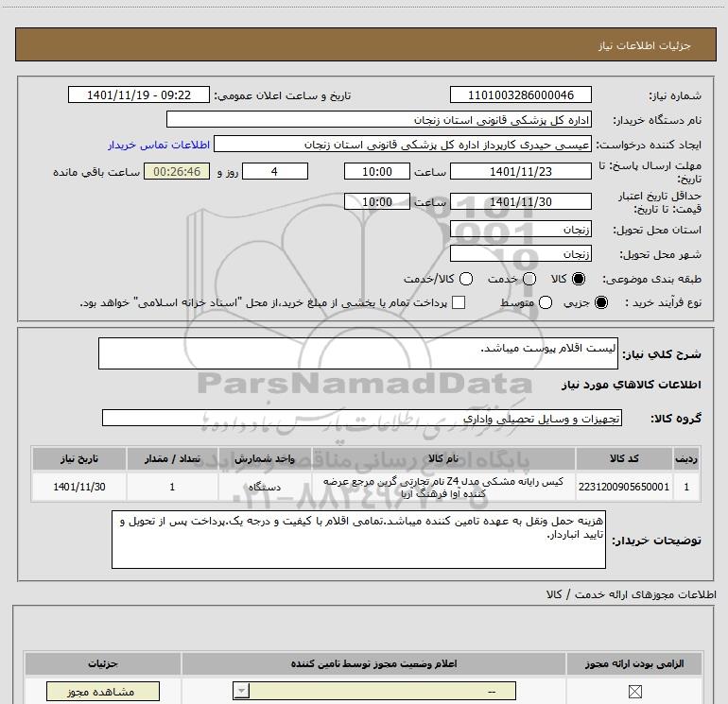Select the خدمت radio button
Screen dimensions: 728x704
click(529, 279)
